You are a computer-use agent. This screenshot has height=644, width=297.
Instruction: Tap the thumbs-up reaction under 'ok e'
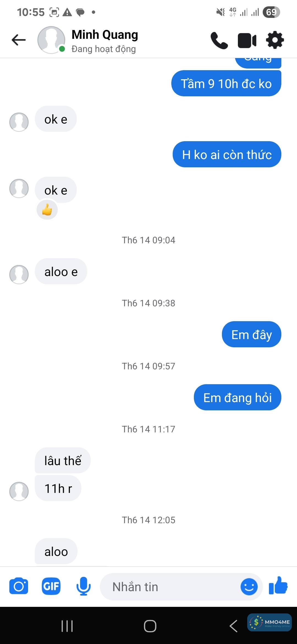coord(47,210)
